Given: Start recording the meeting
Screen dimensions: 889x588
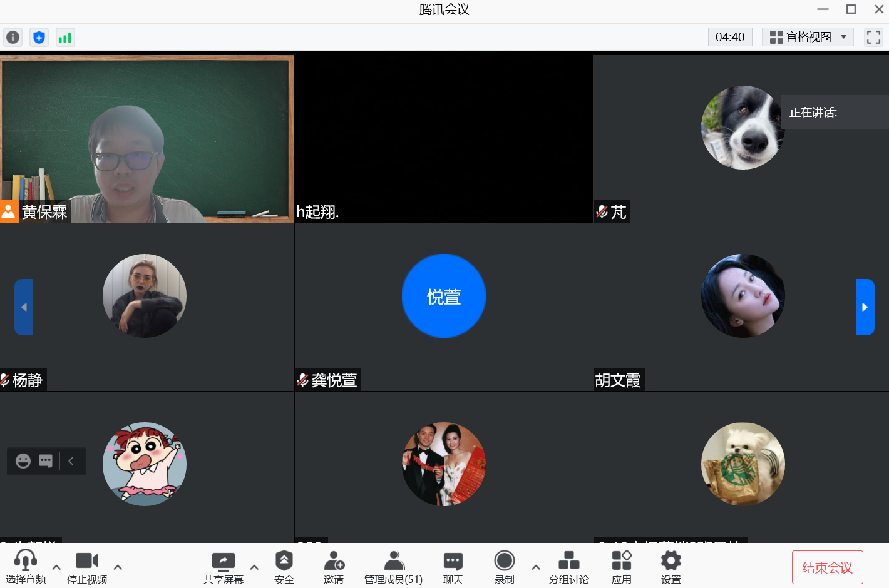Looking at the screenshot, I should pyautogui.click(x=504, y=567).
